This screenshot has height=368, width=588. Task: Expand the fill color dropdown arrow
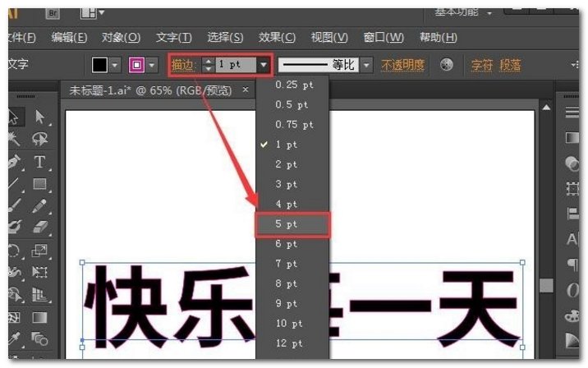tap(115, 65)
